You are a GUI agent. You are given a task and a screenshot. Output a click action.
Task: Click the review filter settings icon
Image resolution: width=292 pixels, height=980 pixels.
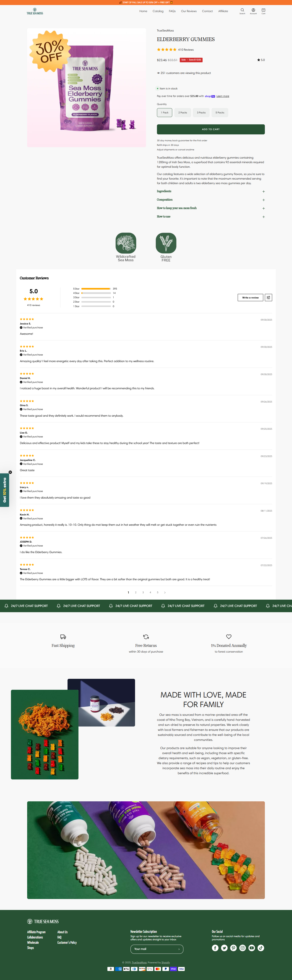pos(269,298)
